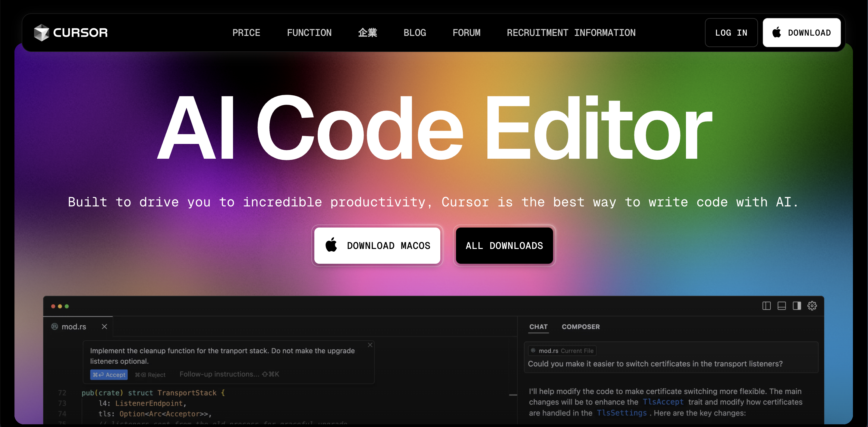Open the Forum link
This screenshot has width=868, height=427.
[x=466, y=33]
